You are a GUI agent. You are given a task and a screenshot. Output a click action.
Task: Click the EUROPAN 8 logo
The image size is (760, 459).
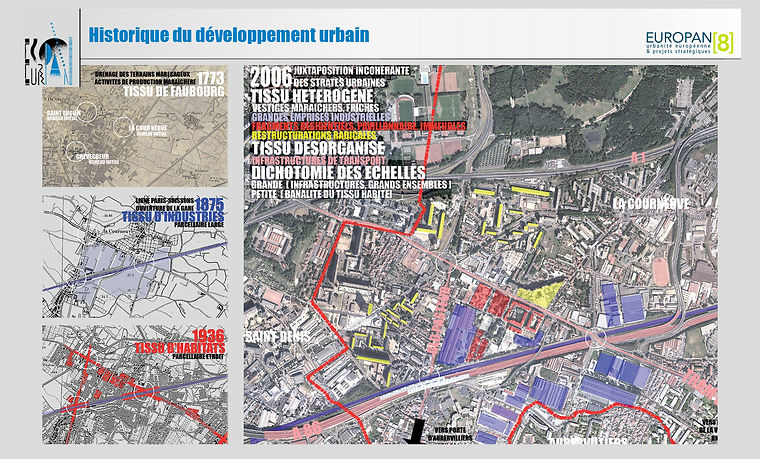689,42
